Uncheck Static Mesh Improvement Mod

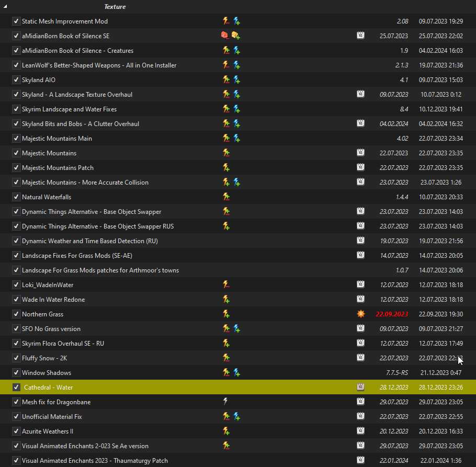[16, 21]
